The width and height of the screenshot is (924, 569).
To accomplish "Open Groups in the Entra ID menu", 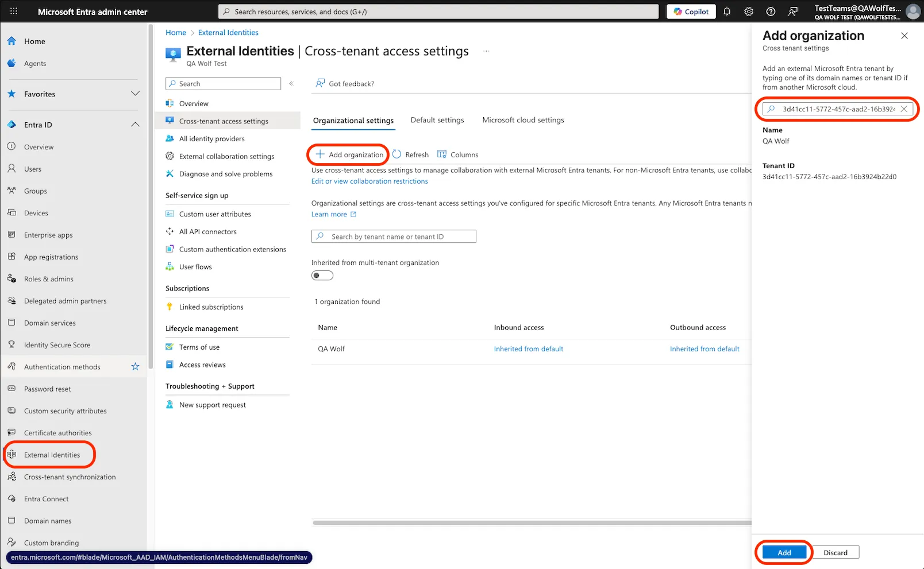I will coord(36,191).
